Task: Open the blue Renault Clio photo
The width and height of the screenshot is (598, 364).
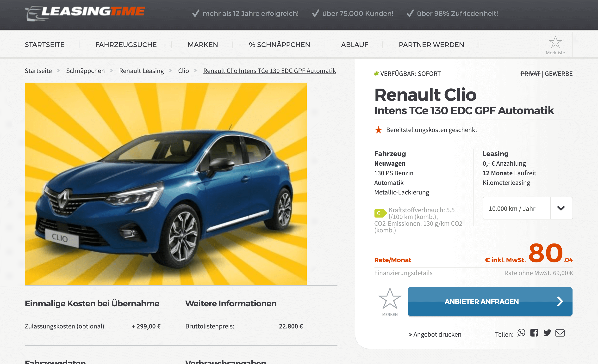Action: (x=166, y=184)
